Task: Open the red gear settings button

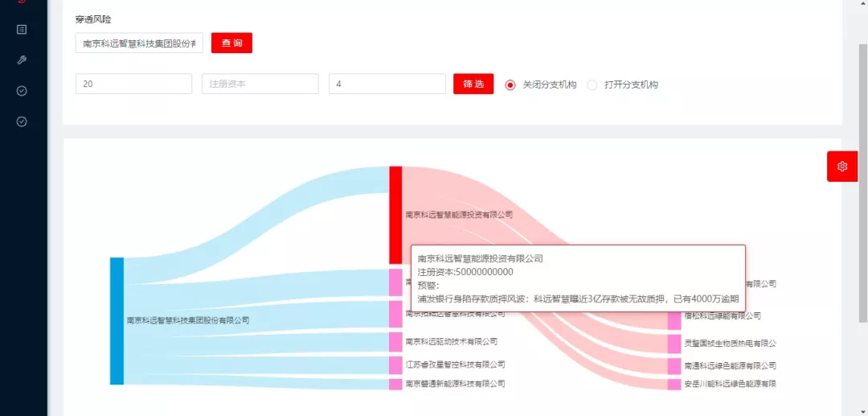Action: (x=842, y=167)
